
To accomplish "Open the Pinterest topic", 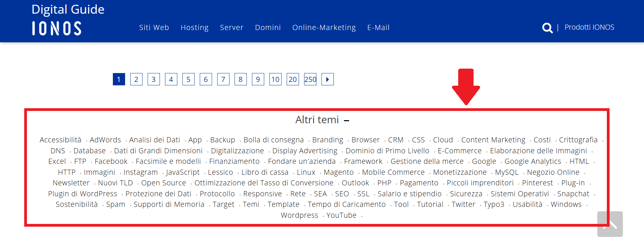I will (538, 183).
